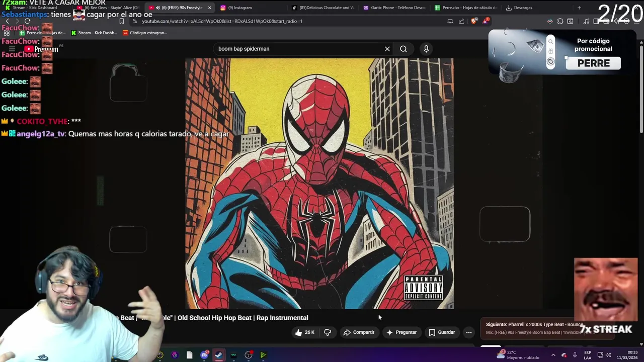Image resolution: width=644 pixels, height=362 pixels.
Task: Open the Delicious Chocolate TikTok tab
Action: (323, 8)
